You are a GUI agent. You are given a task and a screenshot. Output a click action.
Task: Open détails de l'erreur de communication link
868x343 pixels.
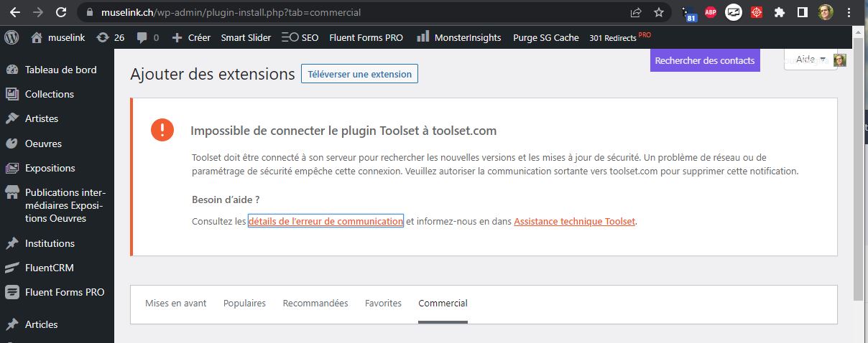click(x=325, y=221)
